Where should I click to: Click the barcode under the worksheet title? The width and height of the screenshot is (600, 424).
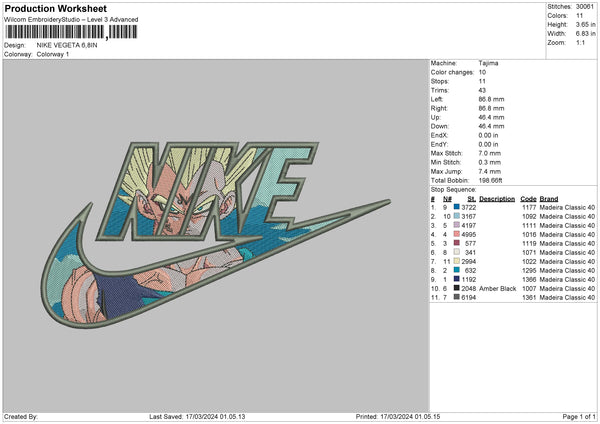[x=71, y=32]
